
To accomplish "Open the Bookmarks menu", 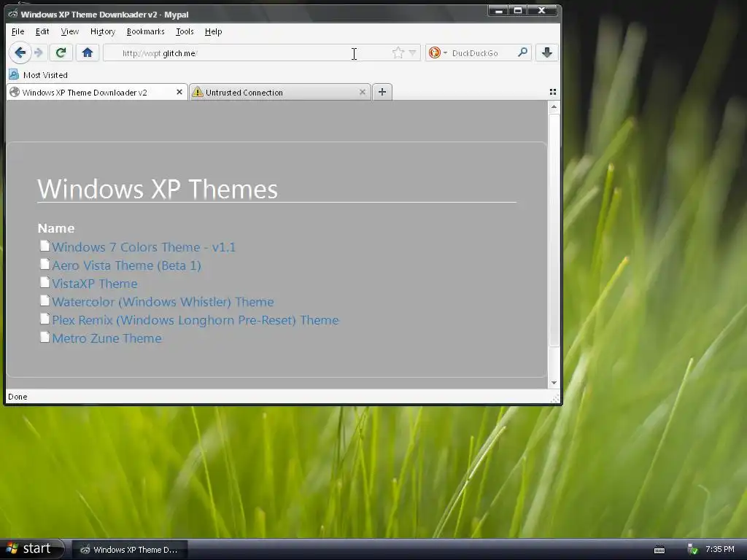I will coord(145,31).
